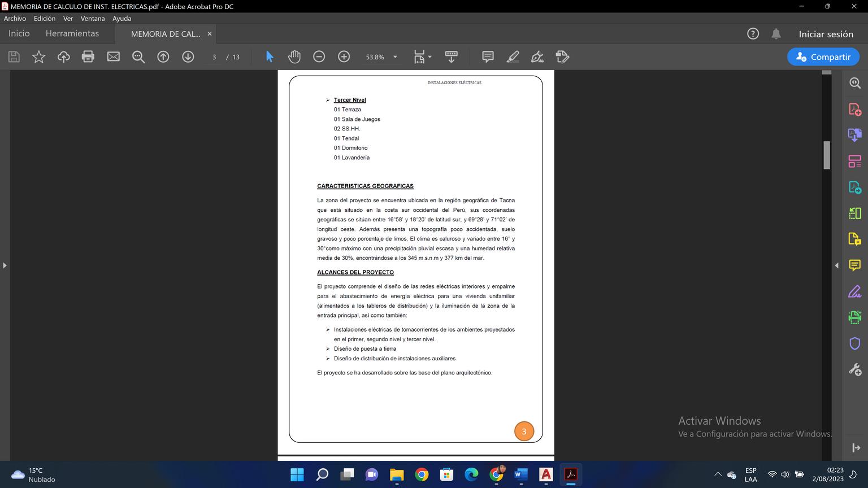Viewport: 868px width, 488px height.
Task: Expand the zoom level dropdown
Action: tap(395, 57)
